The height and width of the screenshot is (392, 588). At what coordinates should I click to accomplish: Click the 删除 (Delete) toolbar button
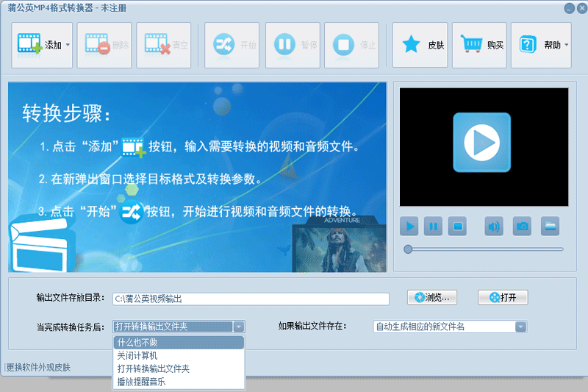click(x=104, y=45)
